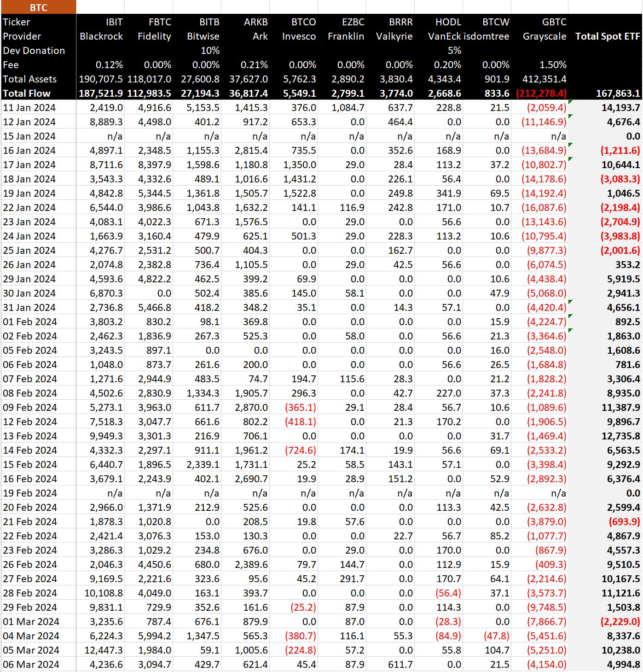
Task: Click the Total Flow row label
Action: pos(27,93)
